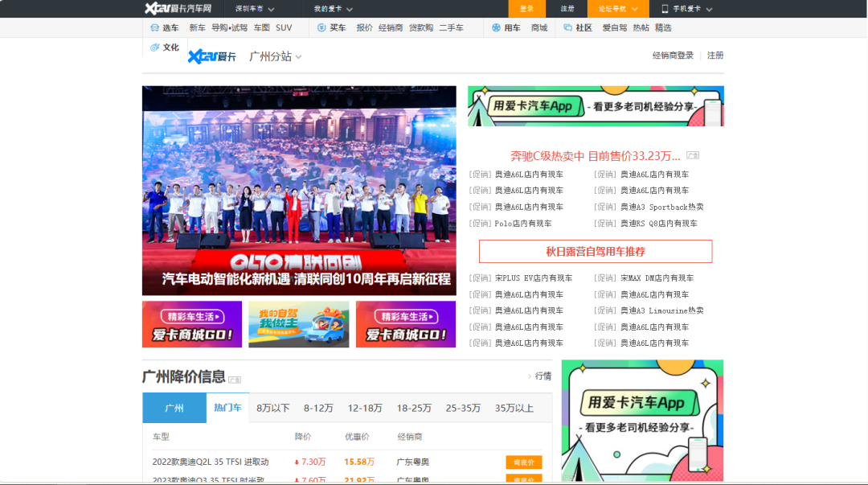Expand the 我的爱卡 dropdown
Image resolution: width=868 pixels, height=485 pixels.
[334, 9]
